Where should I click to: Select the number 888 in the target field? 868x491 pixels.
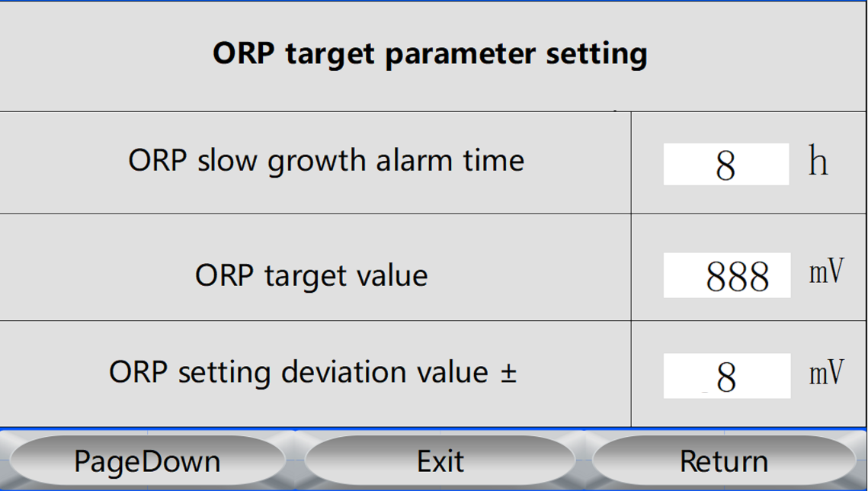pyautogui.click(x=738, y=277)
